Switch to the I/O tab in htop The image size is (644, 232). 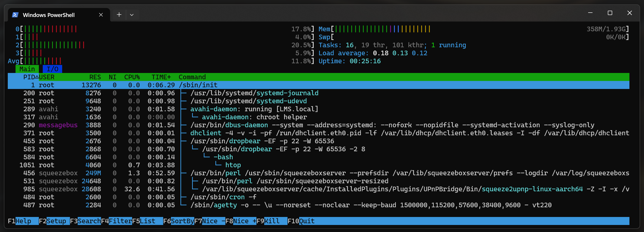pos(52,69)
